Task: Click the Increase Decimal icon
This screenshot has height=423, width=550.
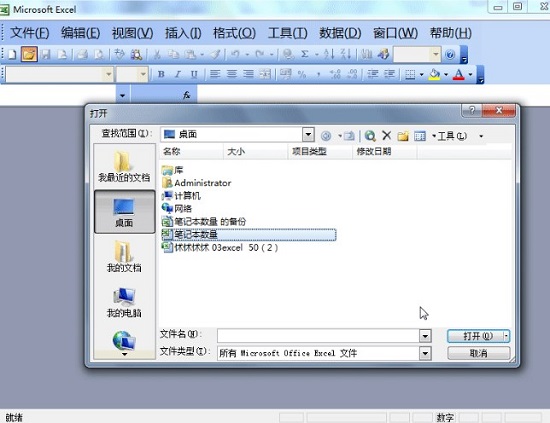Action: pyautogui.click(x=335, y=74)
